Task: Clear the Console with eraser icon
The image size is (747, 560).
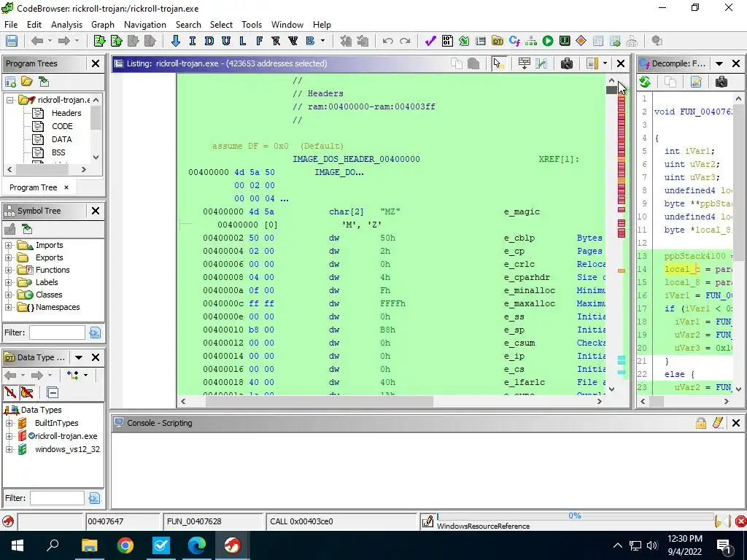Action: pos(718,423)
